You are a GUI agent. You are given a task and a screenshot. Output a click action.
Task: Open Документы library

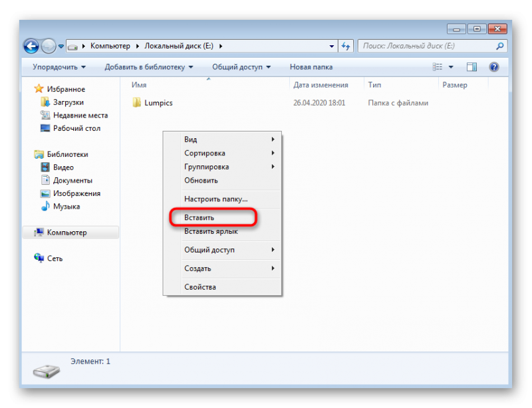pos(72,181)
